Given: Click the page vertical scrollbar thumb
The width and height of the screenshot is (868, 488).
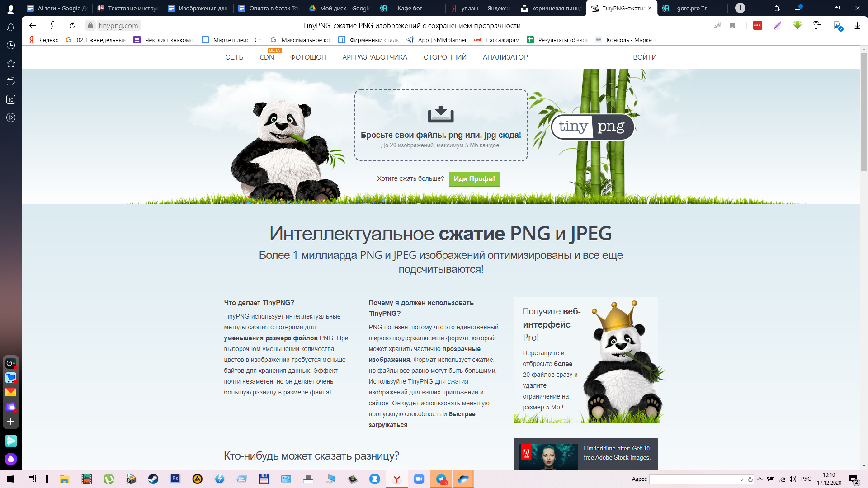Looking at the screenshot, I should click(864, 111).
